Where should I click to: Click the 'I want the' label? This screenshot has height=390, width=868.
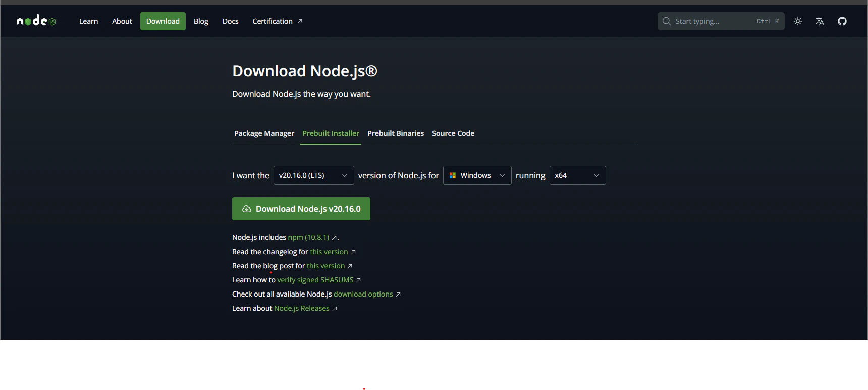tap(251, 175)
